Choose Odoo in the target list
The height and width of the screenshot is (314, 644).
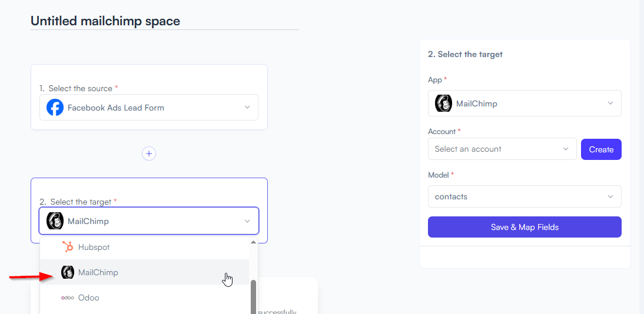tap(145, 298)
